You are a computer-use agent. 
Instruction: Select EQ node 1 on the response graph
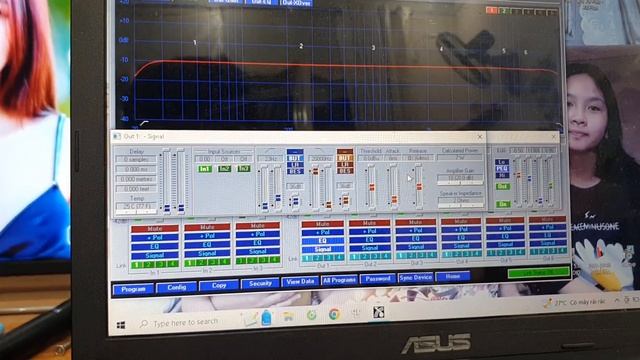pyautogui.click(x=195, y=42)
